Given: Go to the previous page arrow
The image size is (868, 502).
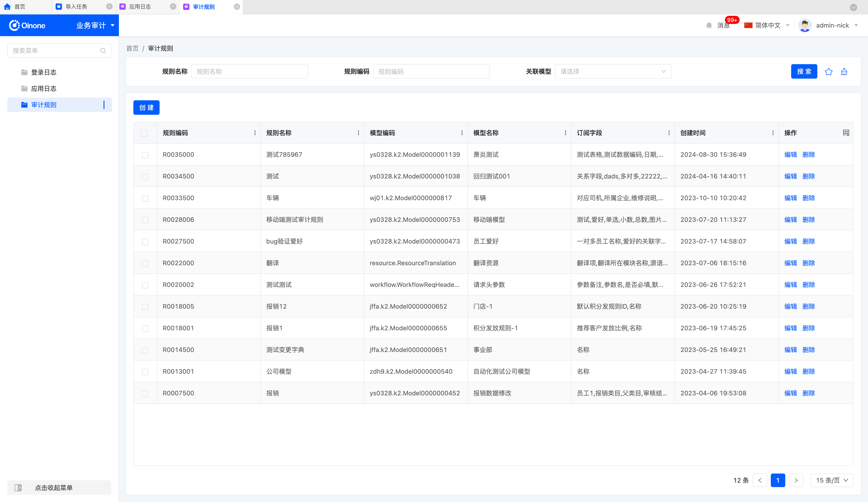Looking at the screenshot, I should click(x=760, y=480).
